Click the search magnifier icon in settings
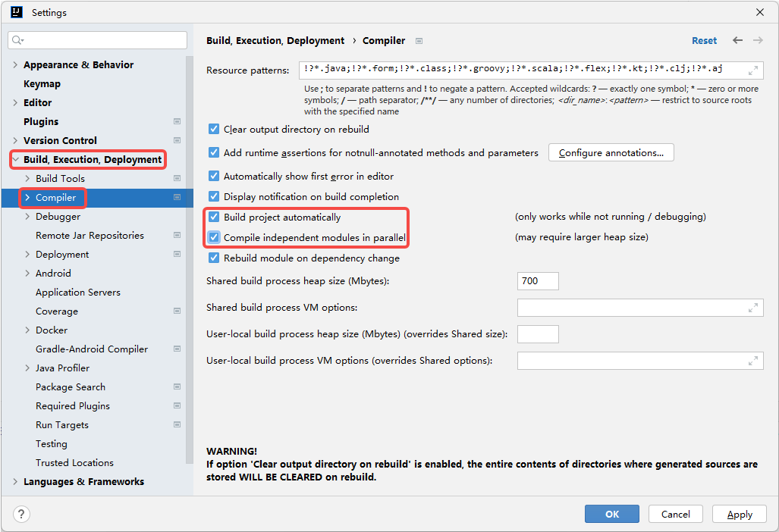The width and height of the screenshot is (779, 532). (x=17, y=40)
